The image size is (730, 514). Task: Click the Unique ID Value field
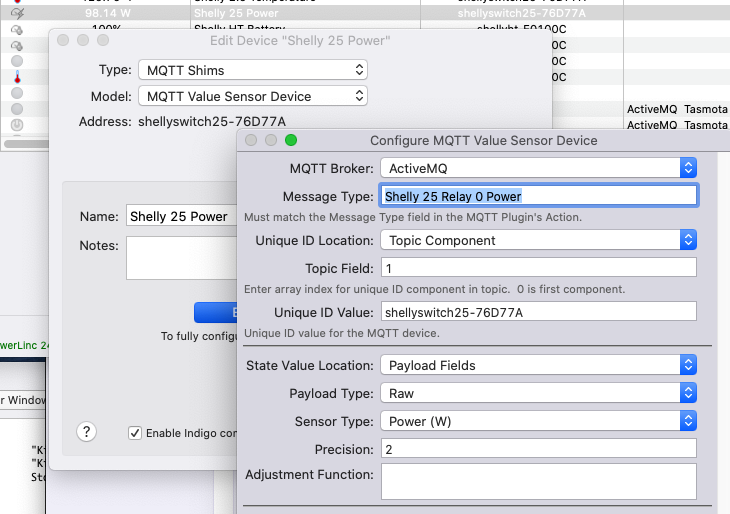539,312
